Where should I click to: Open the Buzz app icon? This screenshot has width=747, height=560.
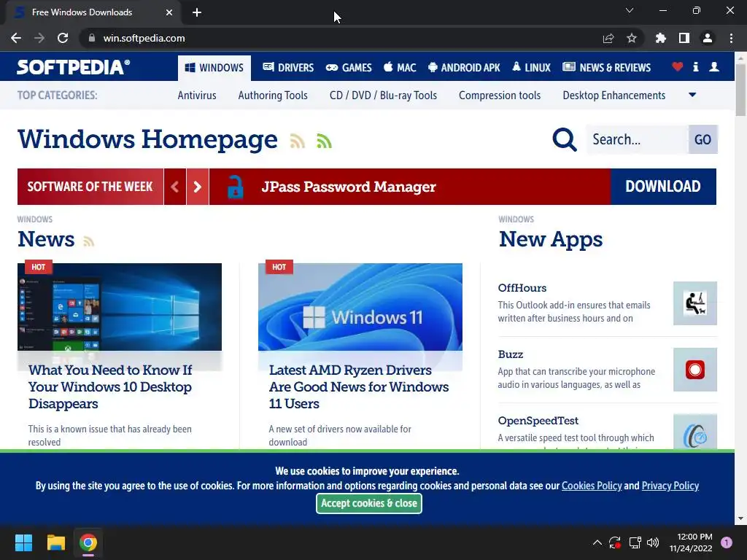tap(695, 370)
